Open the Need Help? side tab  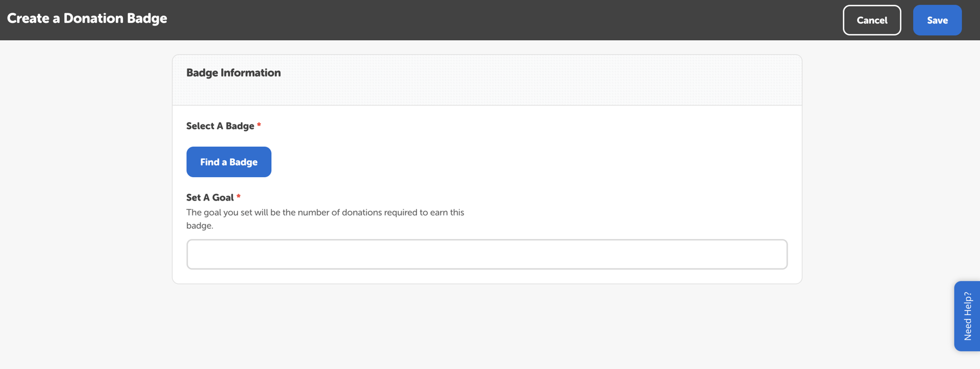click(967, 316)
